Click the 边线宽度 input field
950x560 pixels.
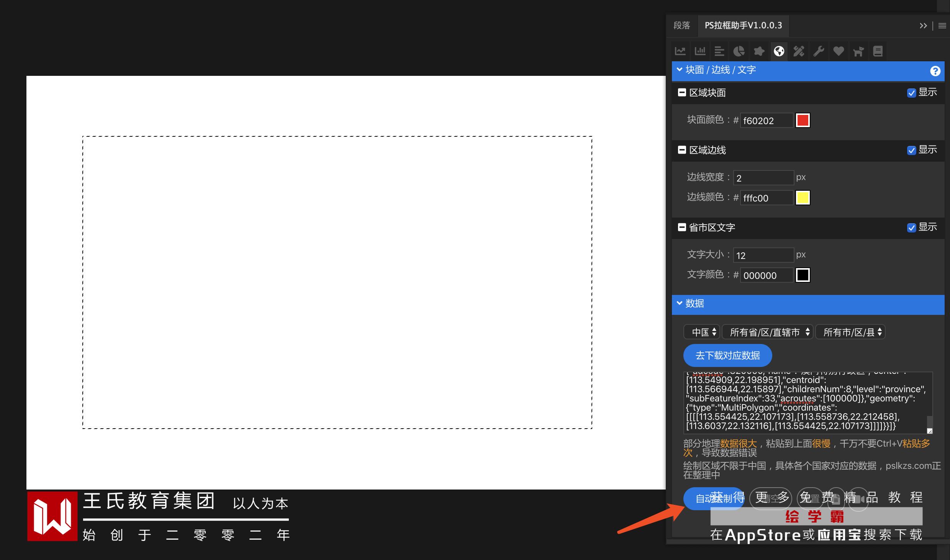tap(763, 178)
